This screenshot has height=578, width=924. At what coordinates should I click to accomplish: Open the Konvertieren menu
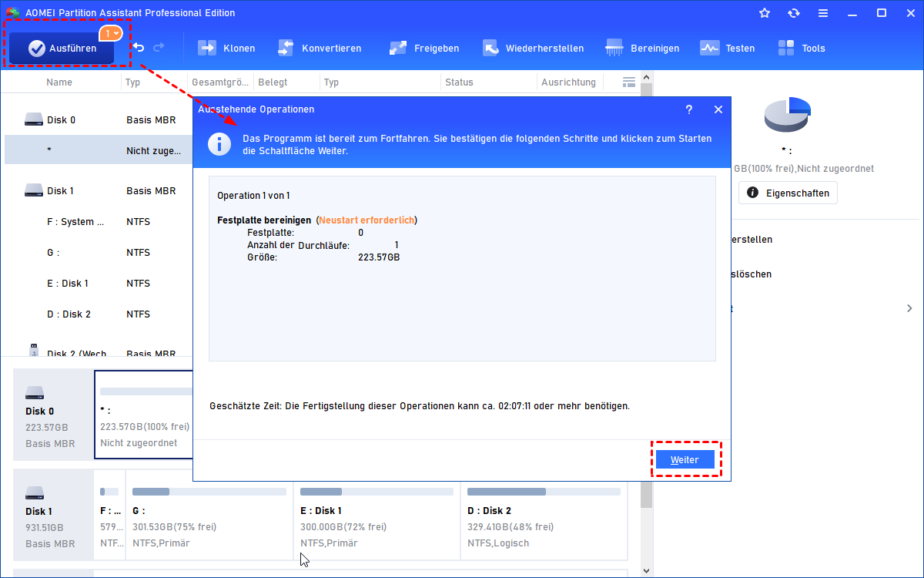[x=319, y=48]
